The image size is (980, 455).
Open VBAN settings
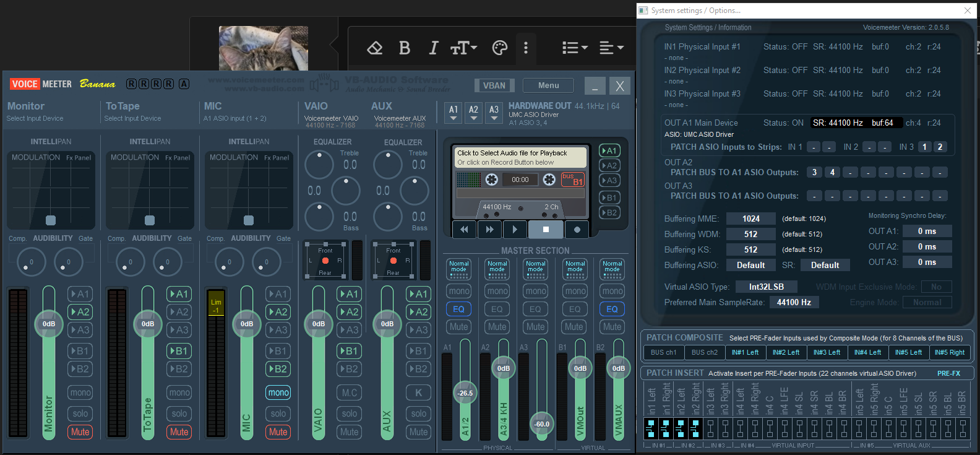(494, 85)
